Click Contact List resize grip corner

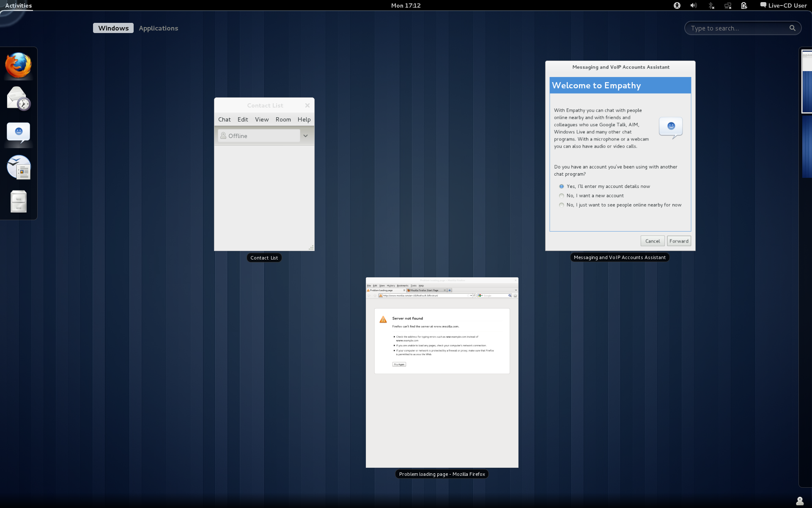pyautogui.click(x=311, y=248)
